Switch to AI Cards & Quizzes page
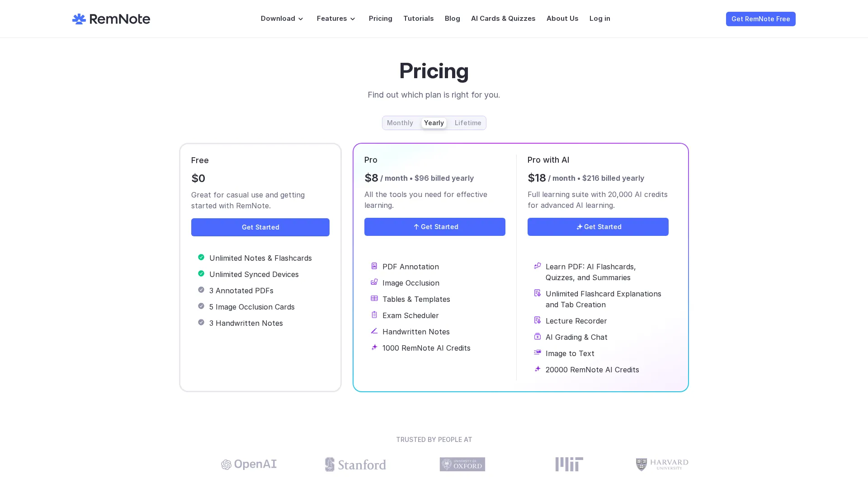Screen dimensions: 868x488 [503, 19]
